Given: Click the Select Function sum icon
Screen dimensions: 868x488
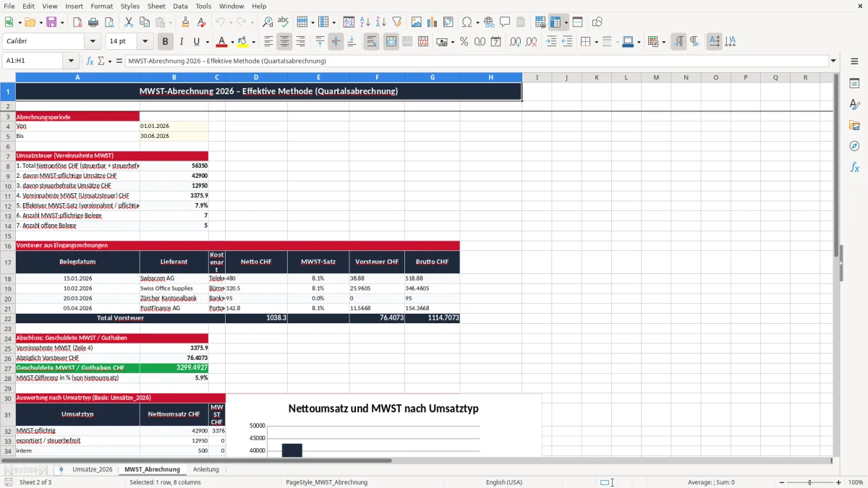Looking at the screenshot, I should pyautogui.click(x=101, y=61).
